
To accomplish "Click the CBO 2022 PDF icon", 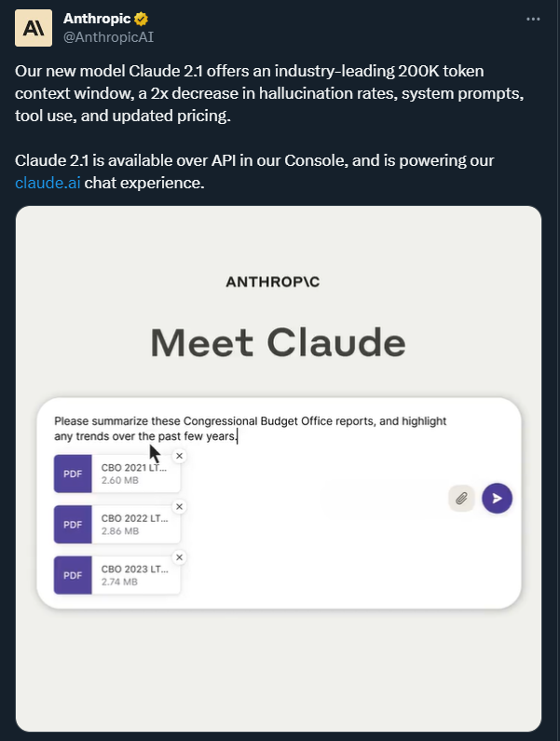I will click(73, 524).
